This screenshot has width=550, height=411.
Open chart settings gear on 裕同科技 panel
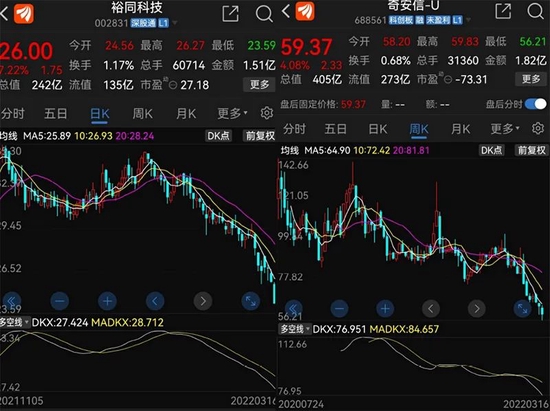(267, 113)
